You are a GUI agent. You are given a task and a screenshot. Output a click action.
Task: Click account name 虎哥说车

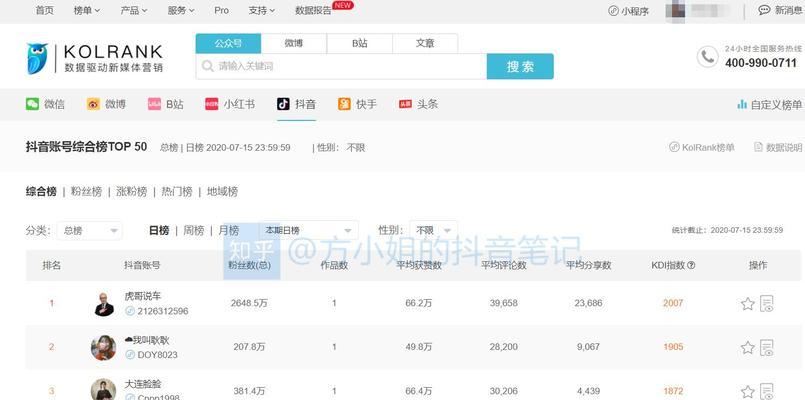pos(143,296)
